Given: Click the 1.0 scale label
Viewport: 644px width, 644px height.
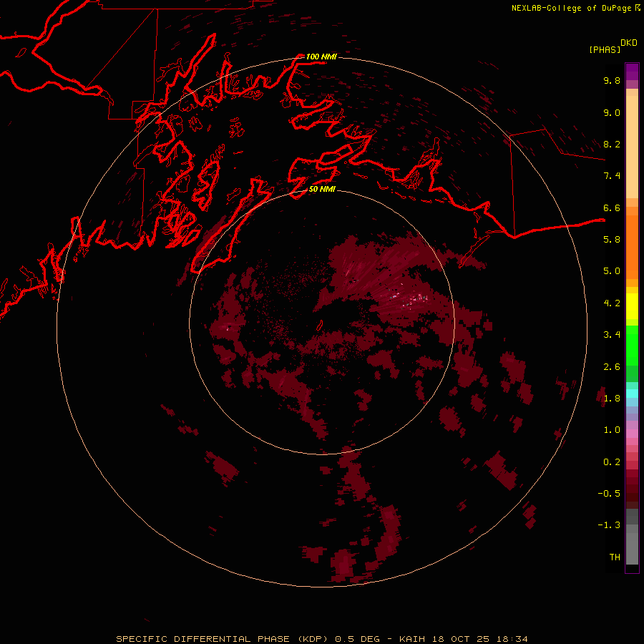Looking at the screenshot, I should coord(612,430).
